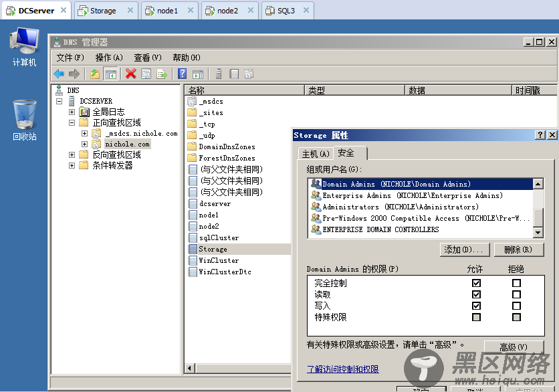Viewport: 559px width, 392px height.
Task: Toggle Deny checkbox for special permissions
Action: [x=516, y=317]
